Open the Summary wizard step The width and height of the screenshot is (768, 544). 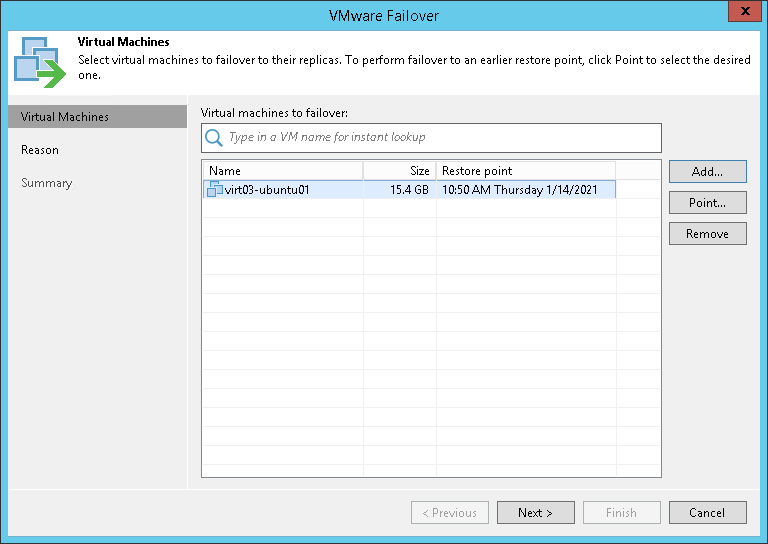tap(47, 183)
